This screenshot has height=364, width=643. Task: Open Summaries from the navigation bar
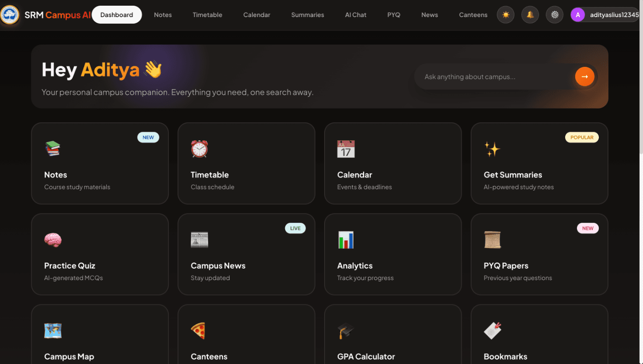pyautogui.click(x=308, y=15)
